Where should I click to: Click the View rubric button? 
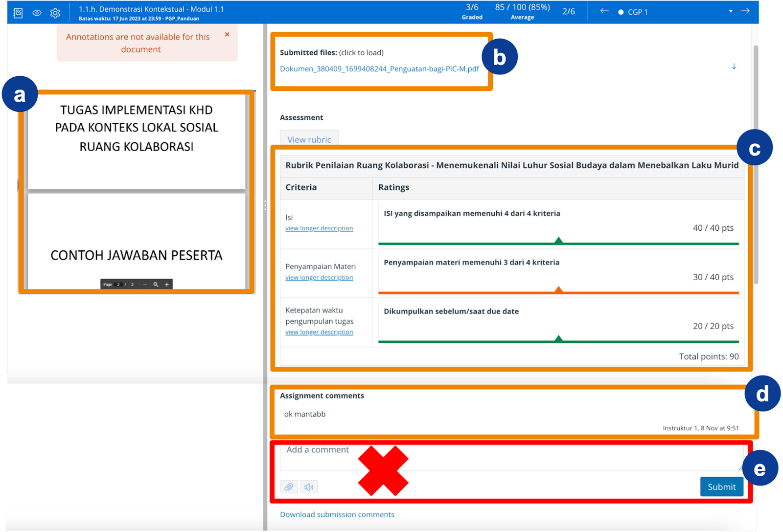(x=309, y=139)
